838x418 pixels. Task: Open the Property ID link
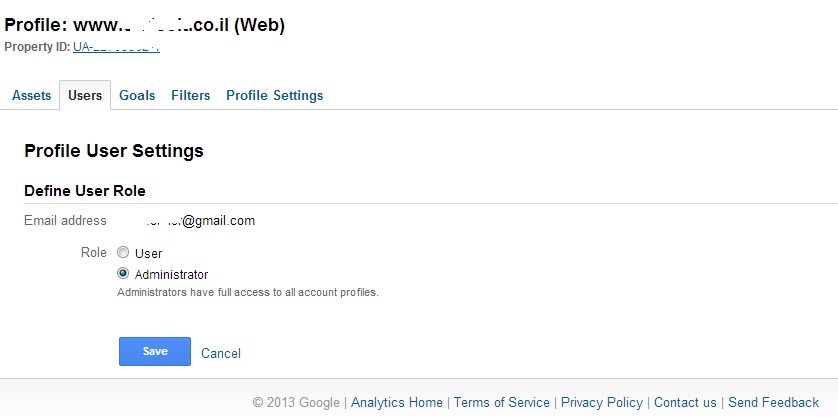point(116,47)
